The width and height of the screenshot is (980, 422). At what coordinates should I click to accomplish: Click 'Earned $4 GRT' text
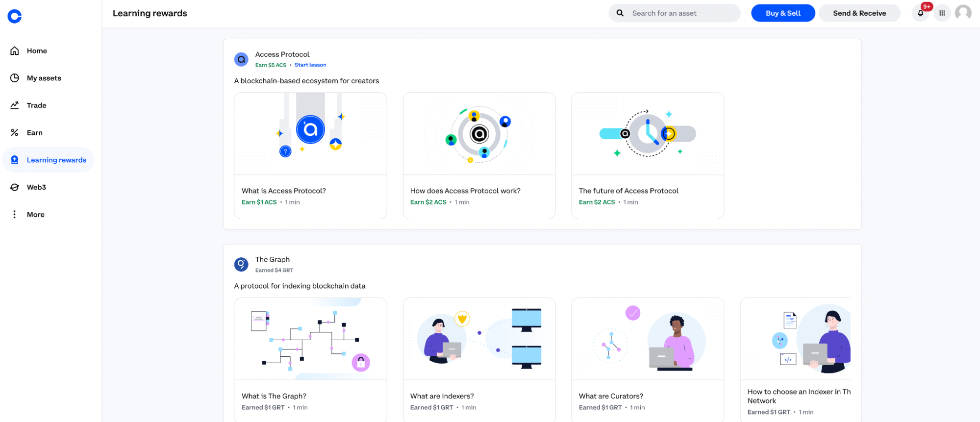274,270
